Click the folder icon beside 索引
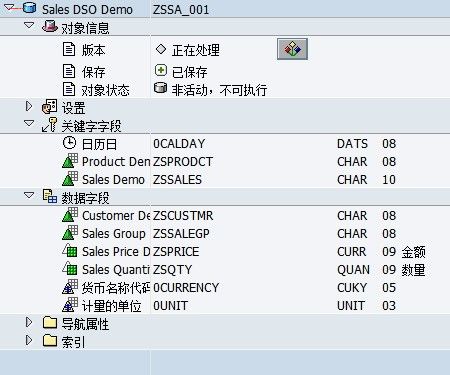This screenshot has width=450, height=375. (50, 340)
